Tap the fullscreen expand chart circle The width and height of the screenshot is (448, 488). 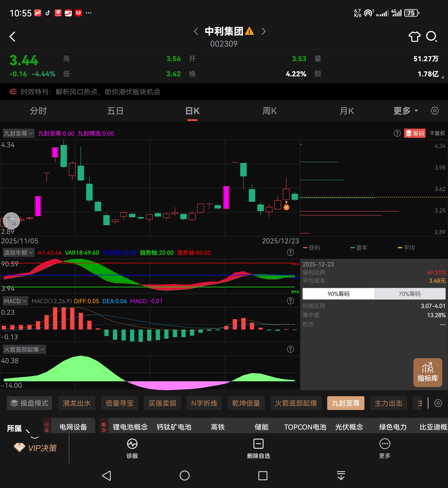pos(11,221)
